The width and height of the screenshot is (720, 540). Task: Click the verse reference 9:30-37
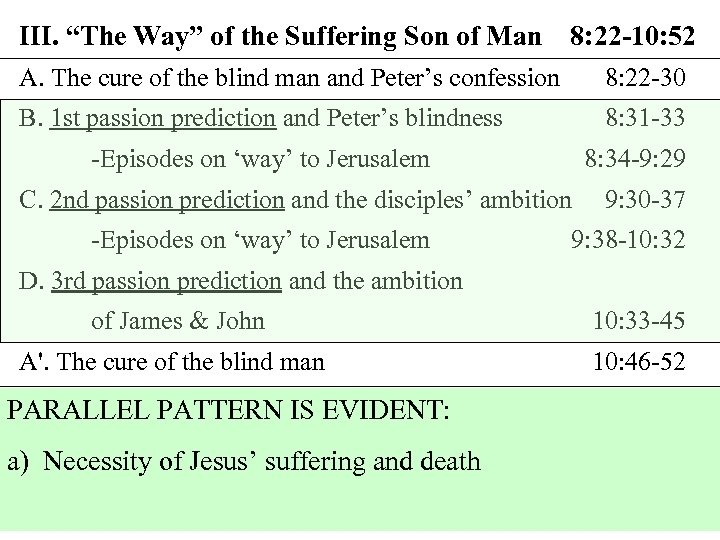(x=645, y=200)
